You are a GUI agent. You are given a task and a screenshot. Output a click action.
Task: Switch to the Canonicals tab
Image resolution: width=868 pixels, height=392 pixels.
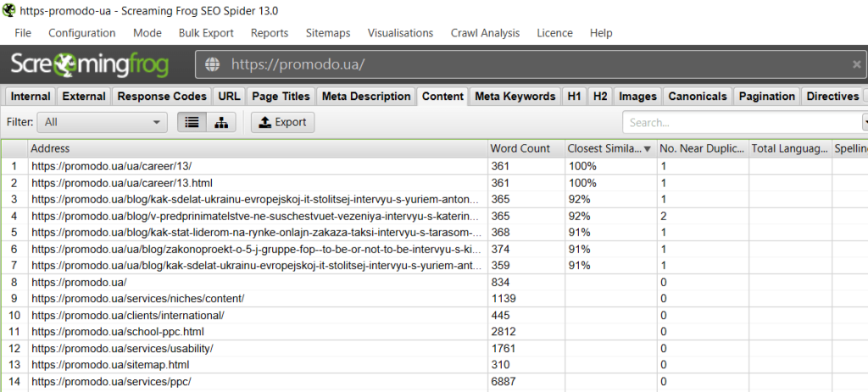point(698,97)
